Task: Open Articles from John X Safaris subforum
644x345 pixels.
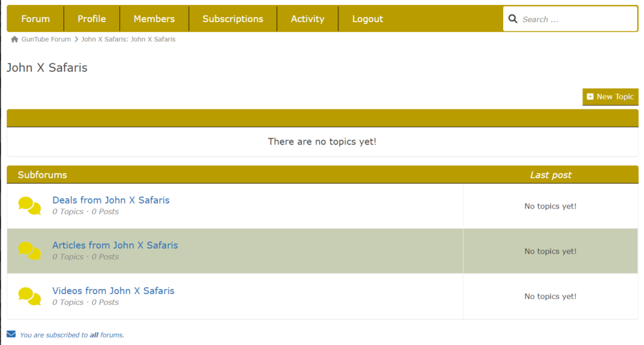Action: coord(115,246)
